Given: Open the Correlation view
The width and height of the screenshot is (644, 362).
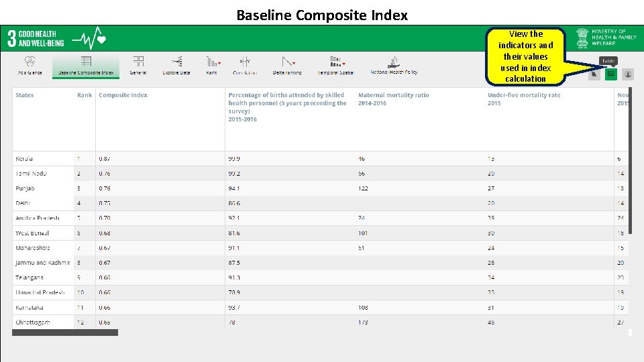Looking at the screenshot, I should pos(245,66).
